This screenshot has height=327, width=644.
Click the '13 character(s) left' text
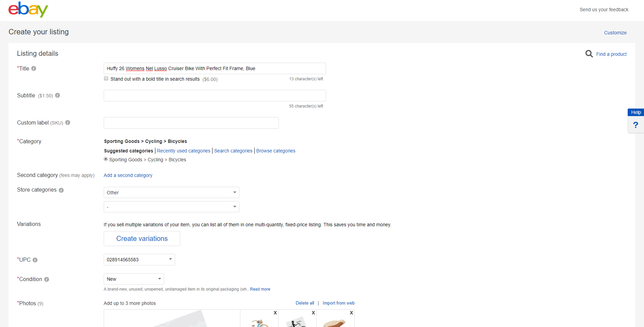click(x=306, y=79)
